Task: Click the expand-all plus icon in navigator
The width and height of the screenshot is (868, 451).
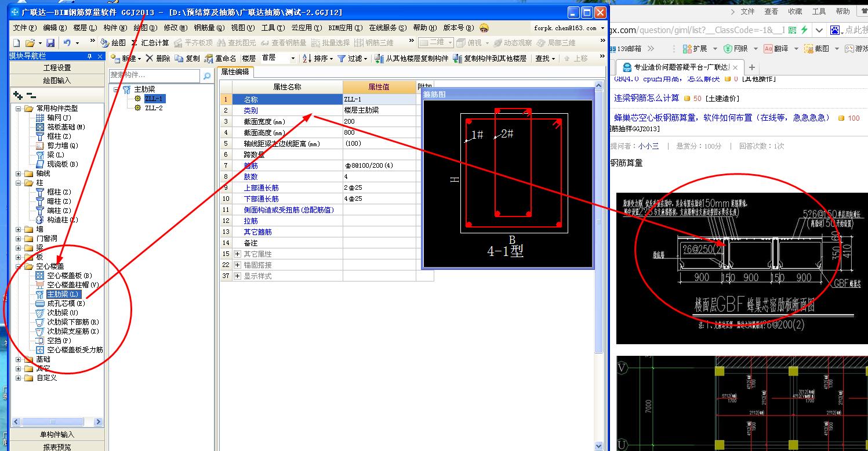Action: (18, 95)
